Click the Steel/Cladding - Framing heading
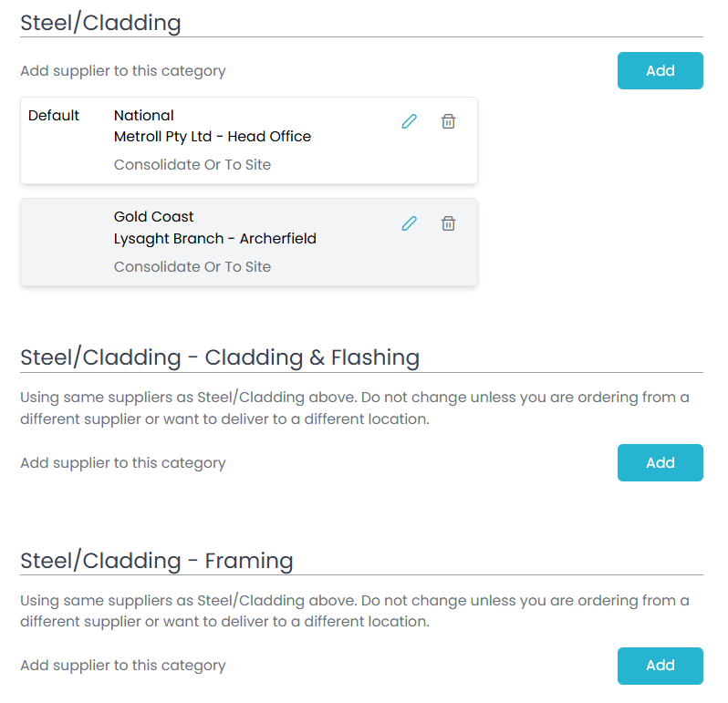The height and width of the screenshot is (703, 728). point(157,560)
